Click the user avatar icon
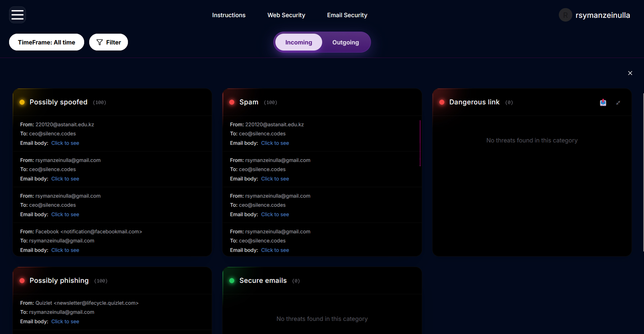This screenshot has width=644, height=334. click(565, 15)
